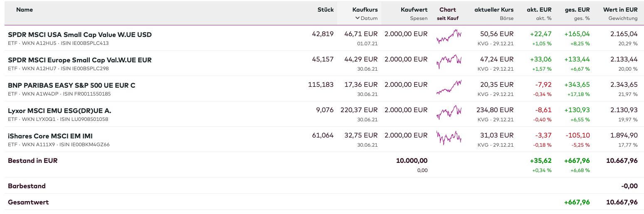Click the "seit Kauf" chart header
Viewport: 644px width, 214px height.
point(447,18)
